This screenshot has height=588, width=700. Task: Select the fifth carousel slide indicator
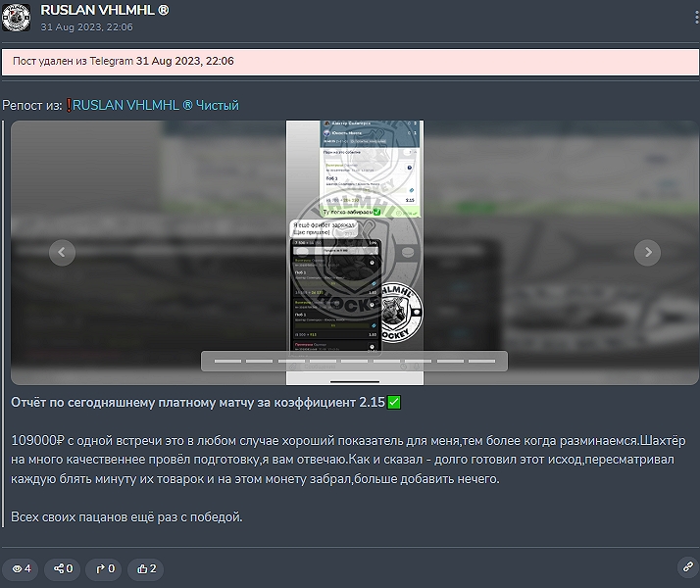pos(354,361)
